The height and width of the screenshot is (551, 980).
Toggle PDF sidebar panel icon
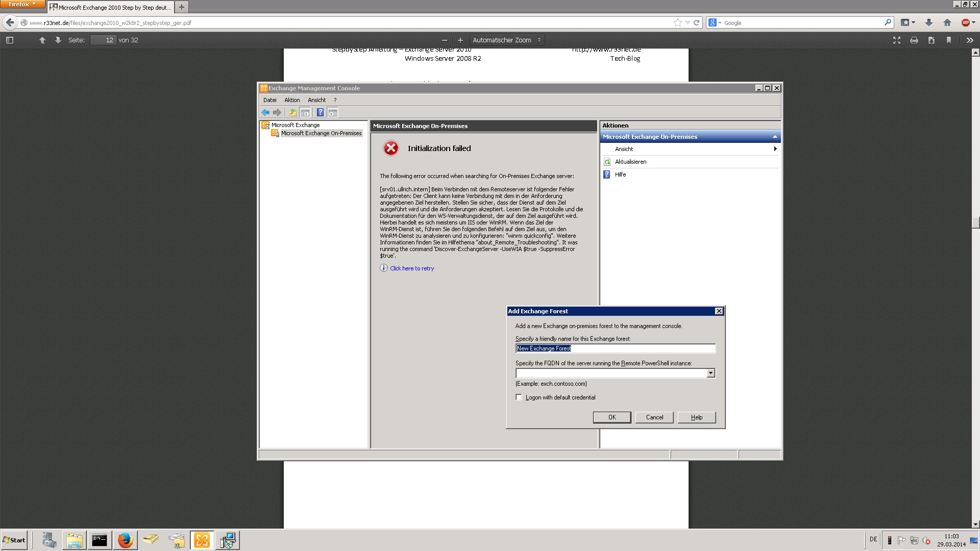pyautogui.click(x=9, y=40)
